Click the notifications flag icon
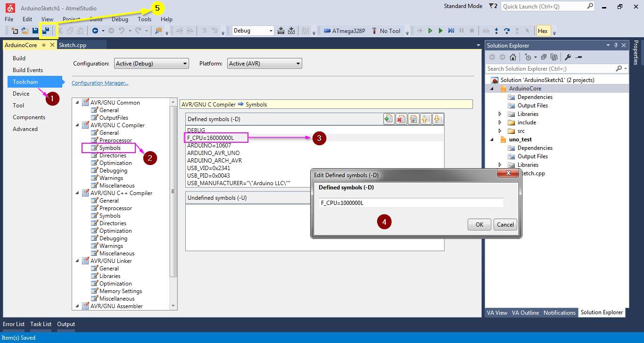The image size is (644, 343). [493, 6]
